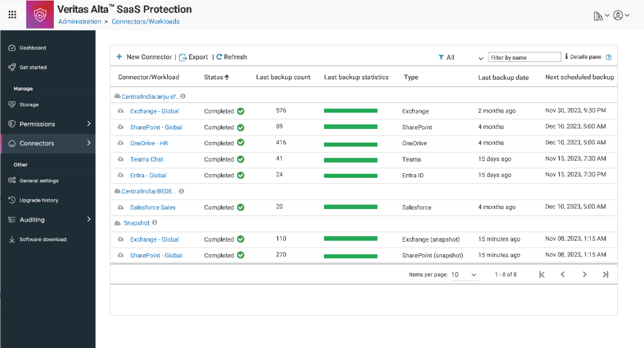Jump to last page icon
The image size is (644, 348).
tap(605, 274)
